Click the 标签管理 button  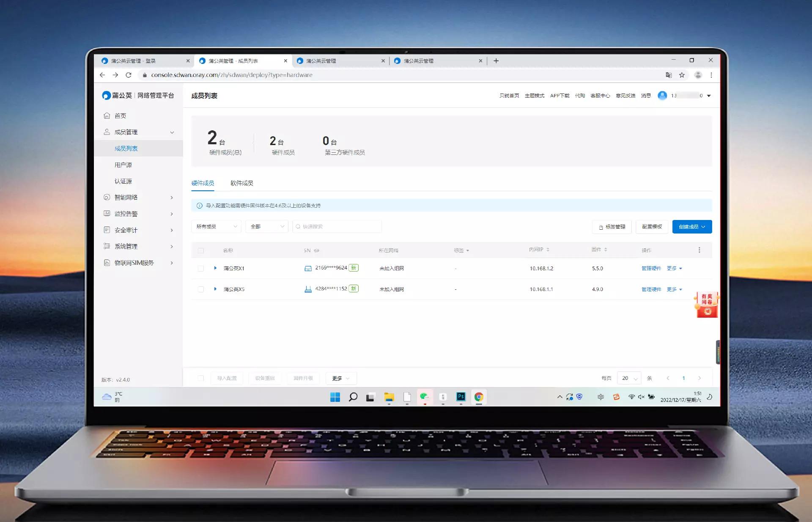pos(612,227)
